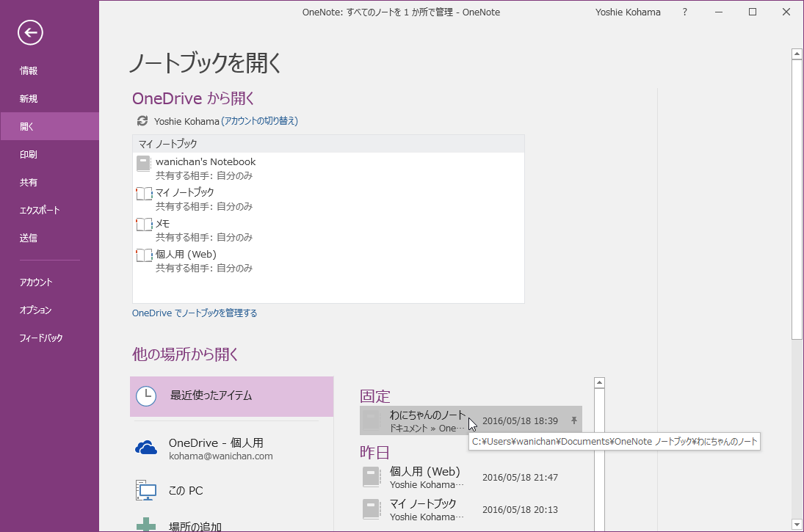Click the clock icon for 最近使ったアイテム
The image size is (804, 532).
click(146, 396)
